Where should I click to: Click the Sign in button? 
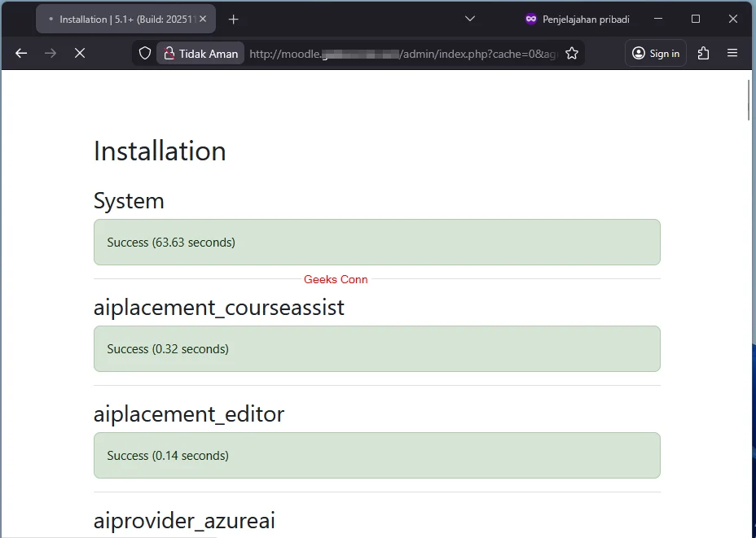tap(655, 53)
